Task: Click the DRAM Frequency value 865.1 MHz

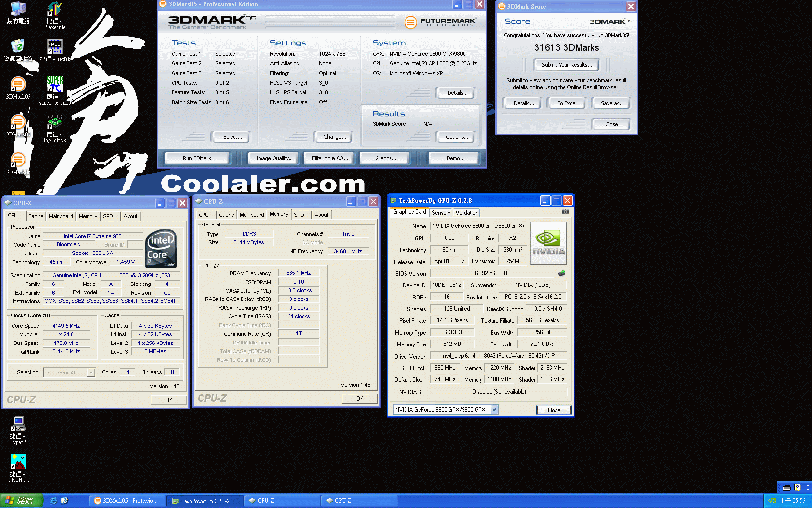Action: (x=298, y=273)
